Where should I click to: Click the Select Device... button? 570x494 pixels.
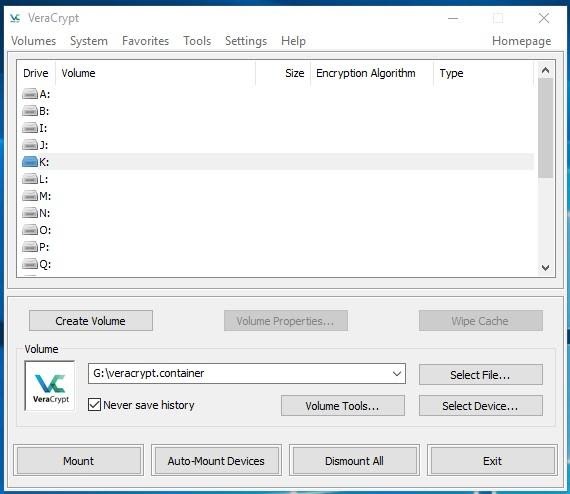pos(481,406)
